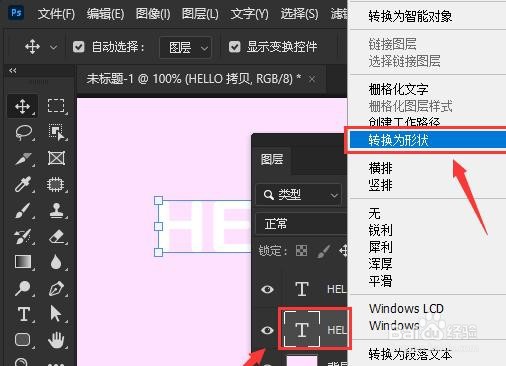The width and height of the screenshot is (506, 366).
Task: Hide the selected HEL text layer via eye
Action: pos(267,330)
